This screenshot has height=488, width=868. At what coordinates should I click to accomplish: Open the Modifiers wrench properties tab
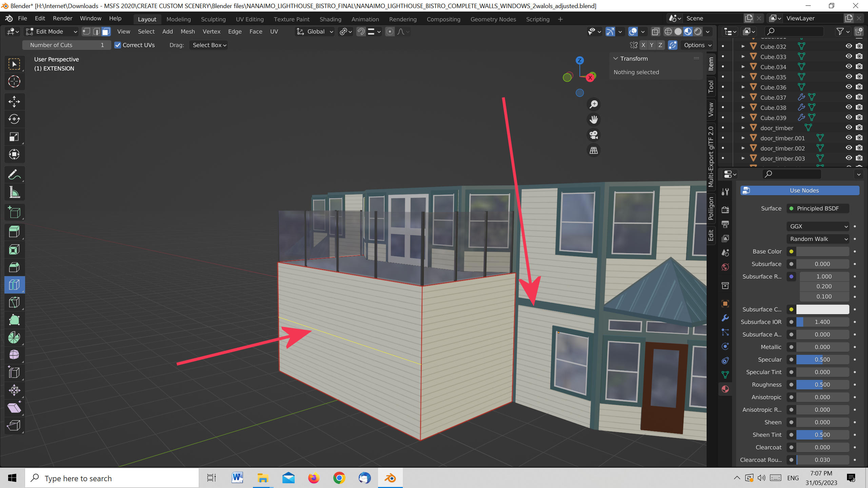725,318
